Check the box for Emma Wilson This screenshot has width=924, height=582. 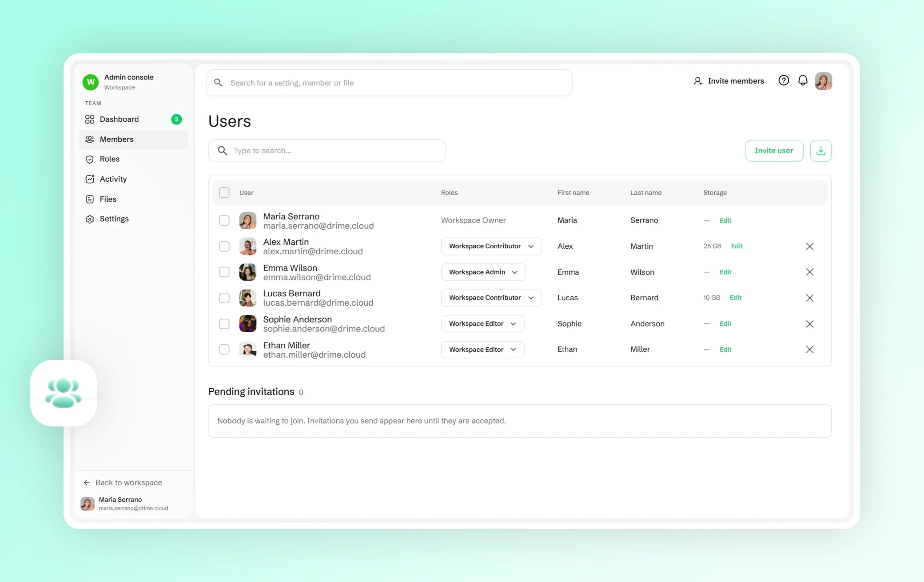224,272
